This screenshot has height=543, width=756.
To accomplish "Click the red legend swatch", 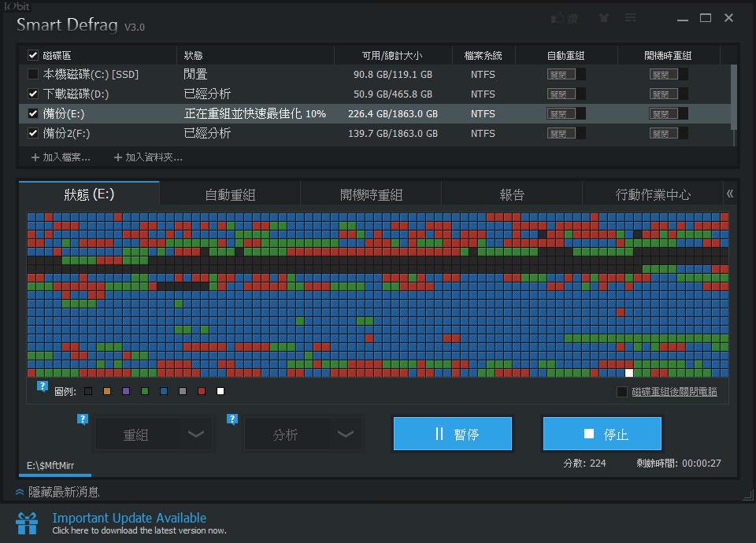I will (202, 391).
